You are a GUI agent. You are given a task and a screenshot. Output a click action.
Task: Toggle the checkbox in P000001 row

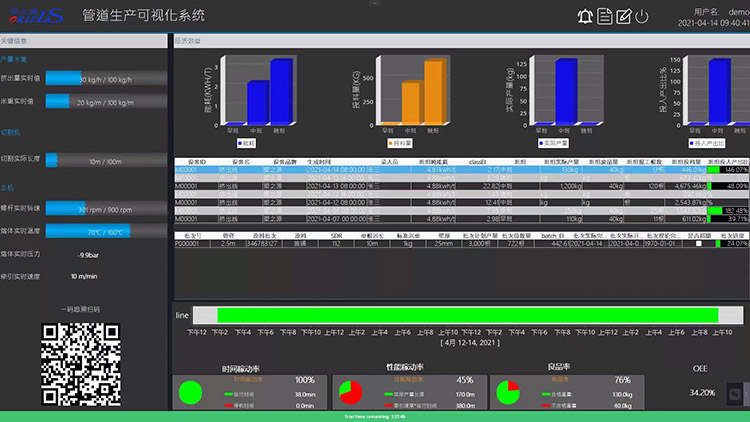[x=699, y=244]
